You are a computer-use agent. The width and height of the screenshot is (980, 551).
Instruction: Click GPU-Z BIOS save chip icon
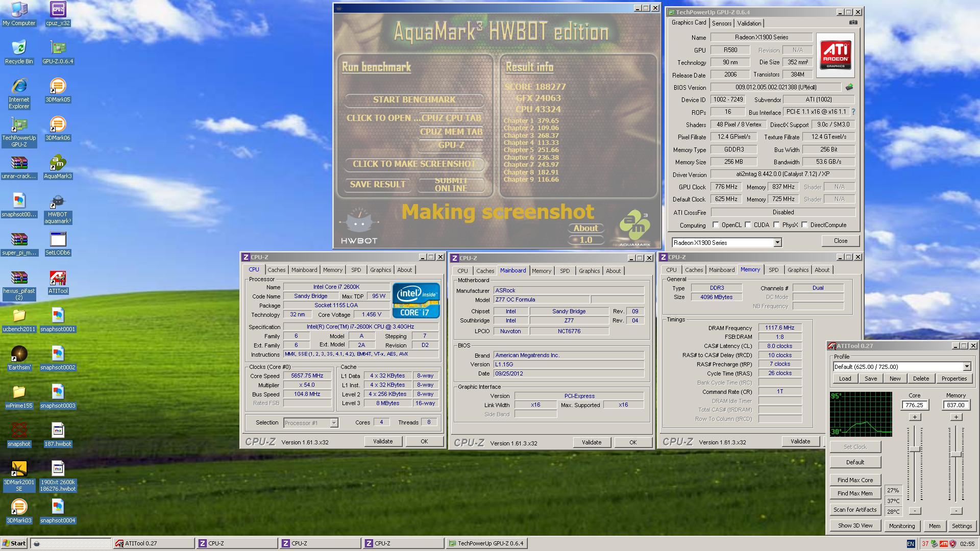pos(849,87)
